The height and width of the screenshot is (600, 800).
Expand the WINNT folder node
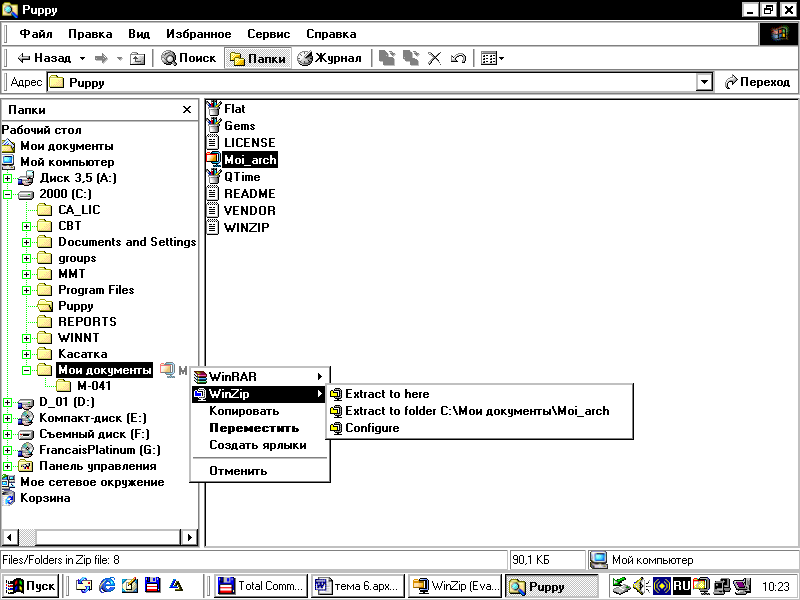(27, 338)
